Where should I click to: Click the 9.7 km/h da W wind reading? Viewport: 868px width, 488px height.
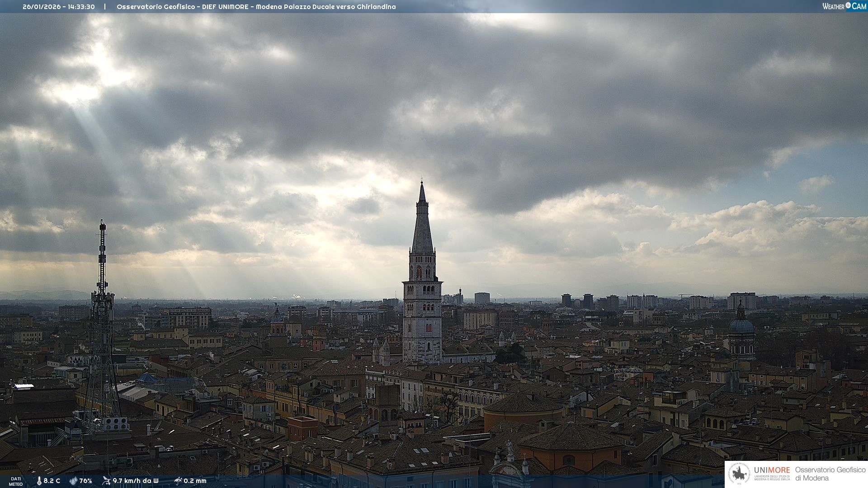(136, 481)
